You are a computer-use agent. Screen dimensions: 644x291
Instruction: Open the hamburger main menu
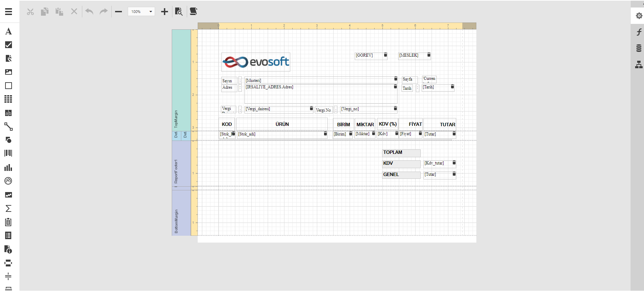click(9, 12)
